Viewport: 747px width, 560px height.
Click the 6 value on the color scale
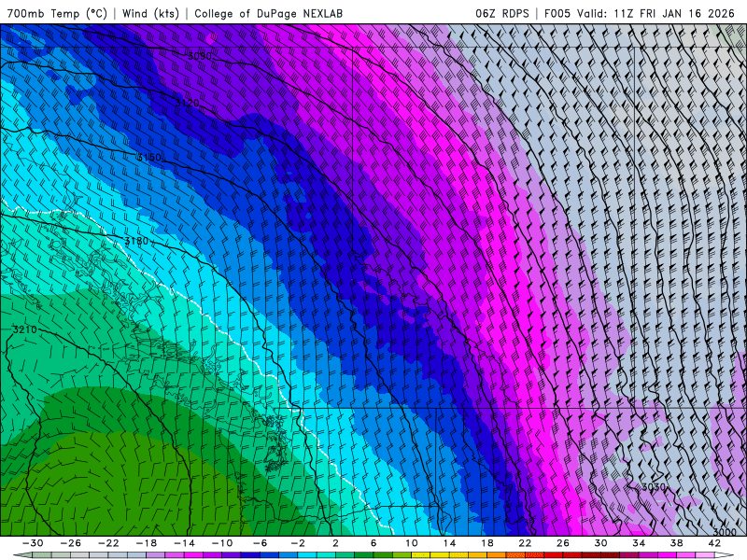(373, 543)
